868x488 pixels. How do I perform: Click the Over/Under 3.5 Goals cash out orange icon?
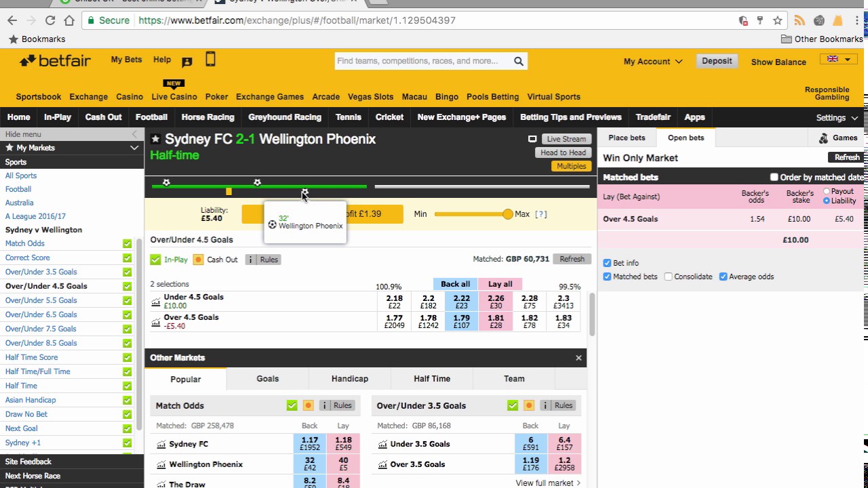[x=529, y=405]
